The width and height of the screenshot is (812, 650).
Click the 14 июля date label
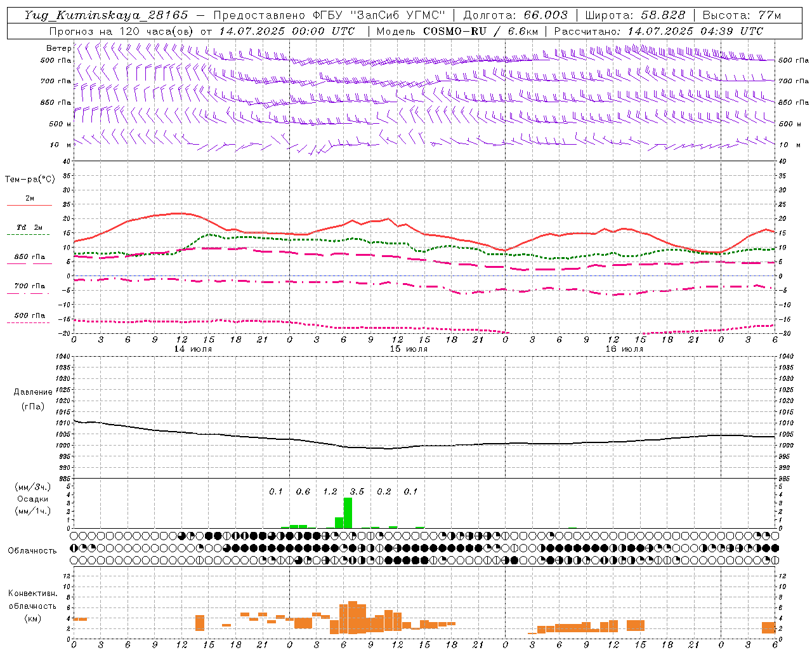tap(192, 349)
